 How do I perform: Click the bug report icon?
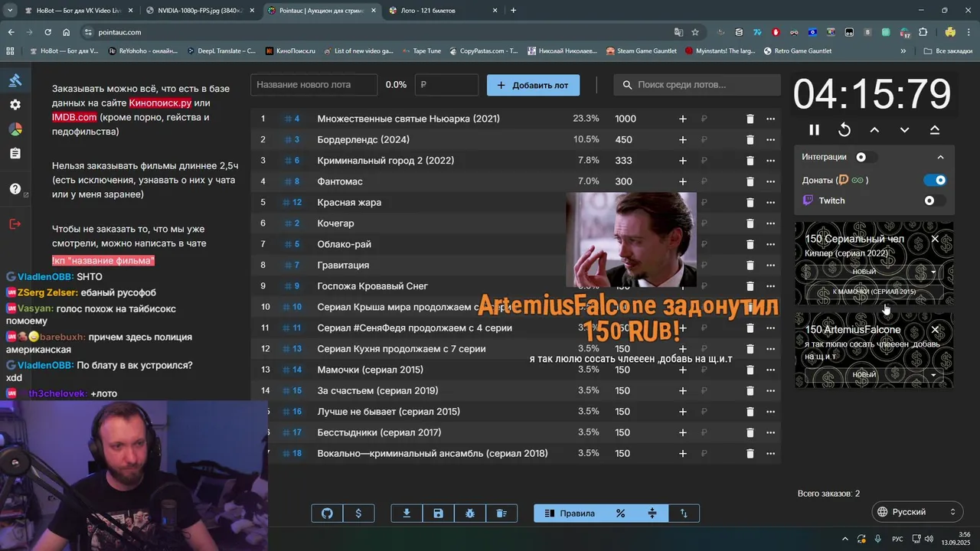[x=469, y=514]
